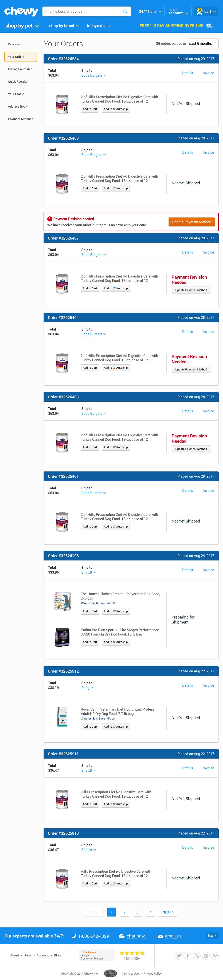The width and height of the screenshot is (223, 980).
Task: Click the Twitter icon in footer
Action: click(x=178, y=955)
